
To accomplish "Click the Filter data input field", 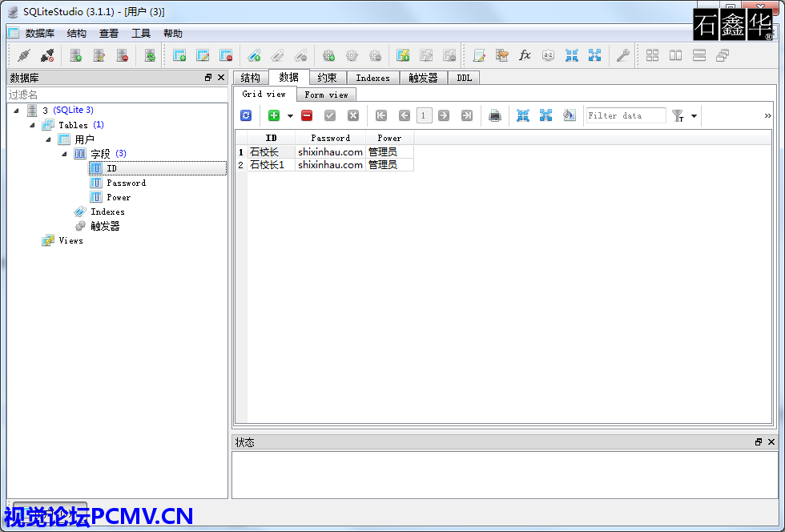I will click(x=626, y=115).
